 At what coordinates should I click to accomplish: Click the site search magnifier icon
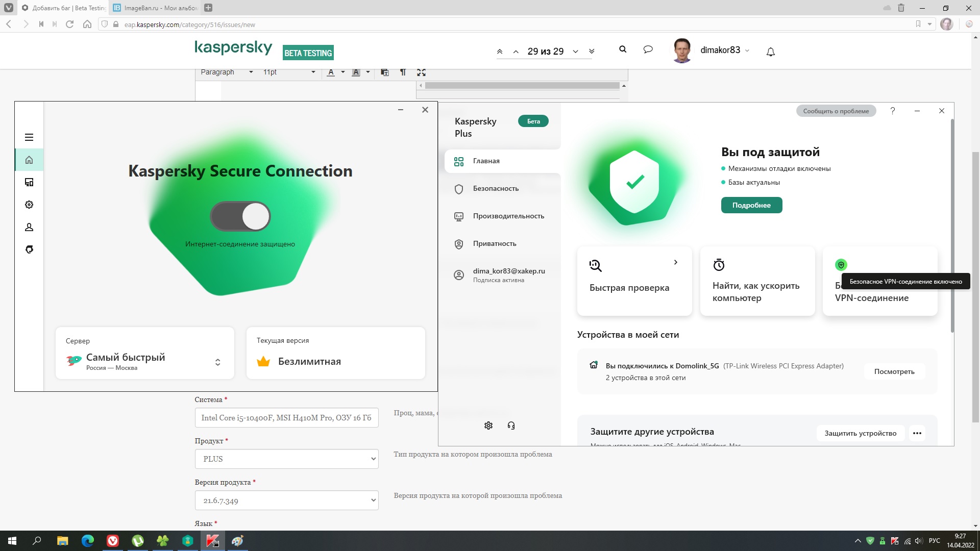pos(623,49)
